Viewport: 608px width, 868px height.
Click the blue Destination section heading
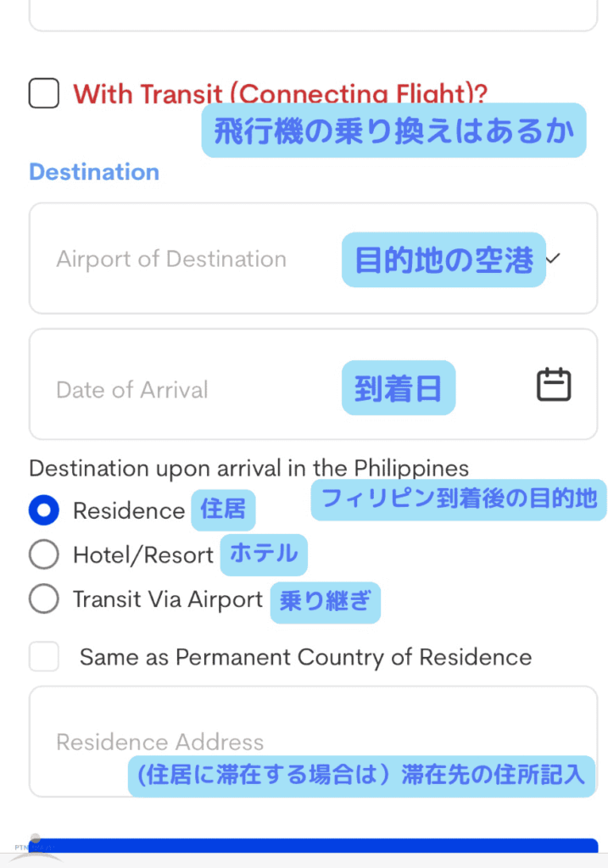94,172
